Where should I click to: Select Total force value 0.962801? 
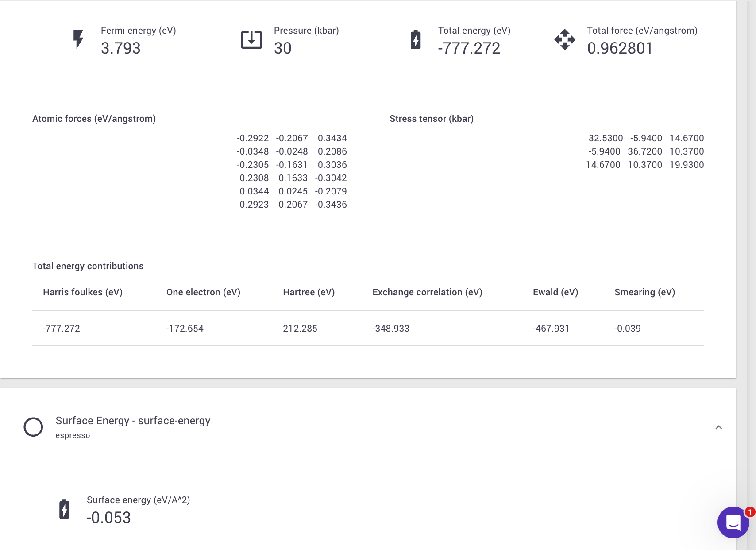click(x=620, y=48)
